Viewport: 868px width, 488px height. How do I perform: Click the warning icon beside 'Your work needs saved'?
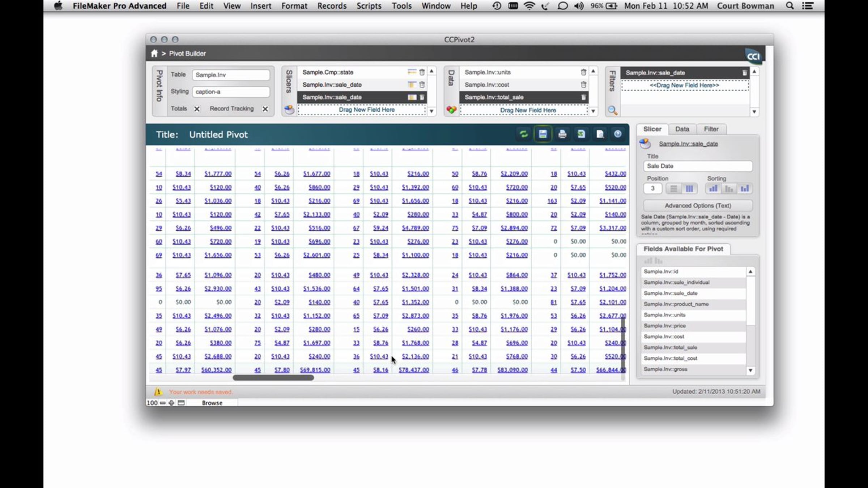point(158,391)
